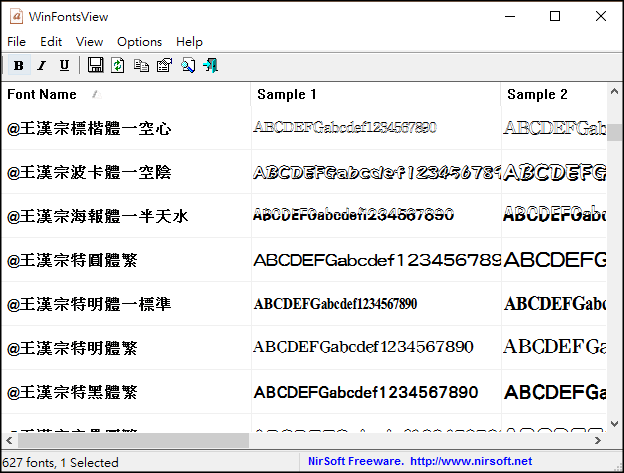Click the horizontal scrollbar thumb
Image resolution: width=624 pixels, height=473 pixels.
[133, 440]
